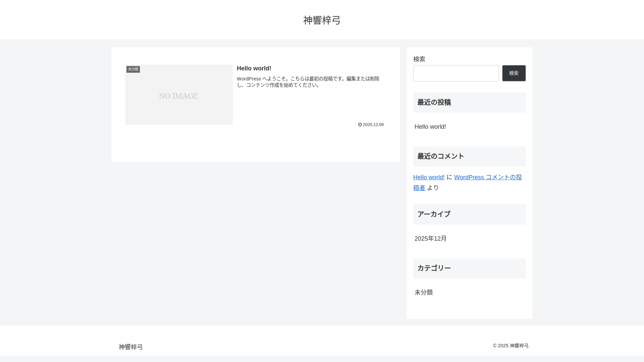Focus the sidebar search input field
This screenshot has height=362, width=644.
tap(456, 73)
